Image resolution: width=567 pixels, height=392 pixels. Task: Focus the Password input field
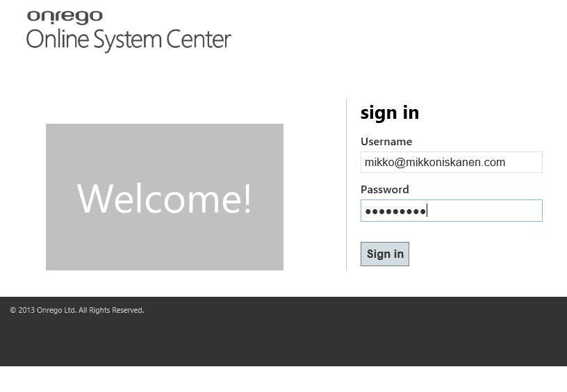coord(486,211)
